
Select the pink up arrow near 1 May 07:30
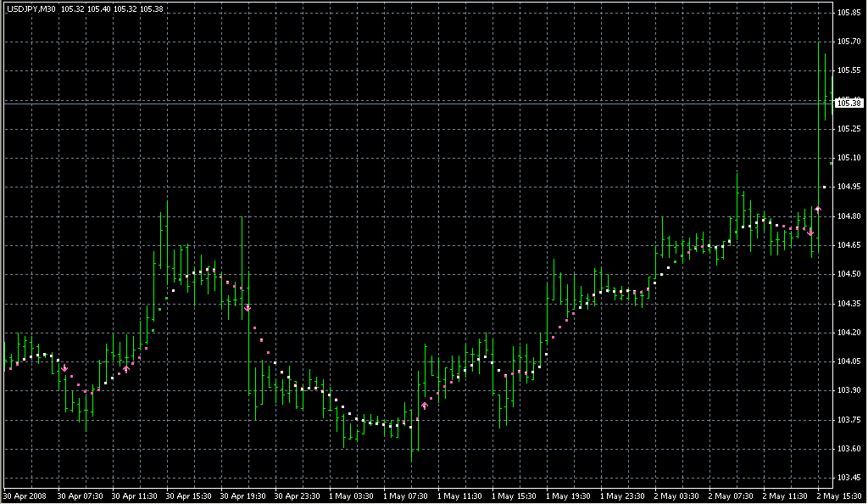425,406
